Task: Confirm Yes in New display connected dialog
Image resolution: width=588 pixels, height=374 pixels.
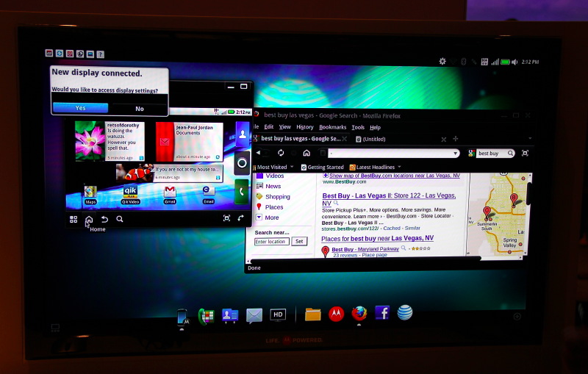Action: click(x=80, y=108)
